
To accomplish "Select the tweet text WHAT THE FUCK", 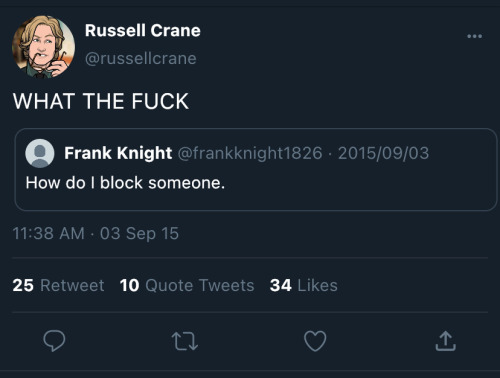I will tap(101, 101).
